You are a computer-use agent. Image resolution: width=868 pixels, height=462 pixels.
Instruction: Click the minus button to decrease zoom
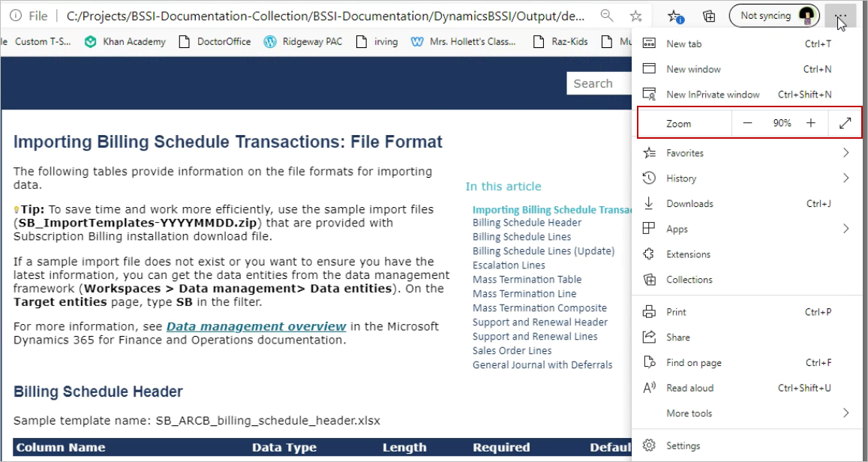(x=747, y=123)
